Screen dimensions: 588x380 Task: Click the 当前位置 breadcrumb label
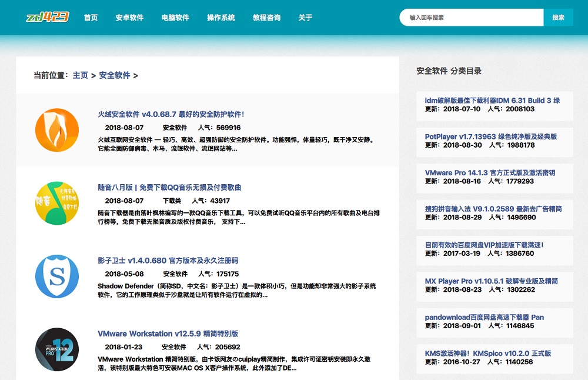pyautogui.click(x=51, y=75)
